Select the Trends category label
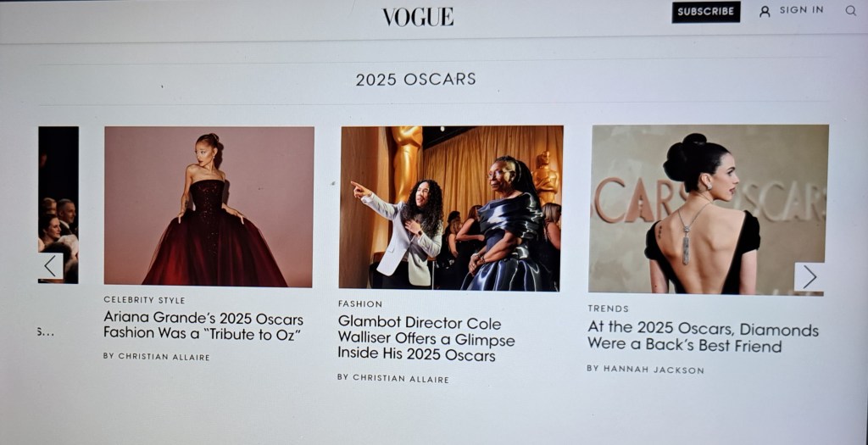 pyautogui.click(x=609, y=309)
